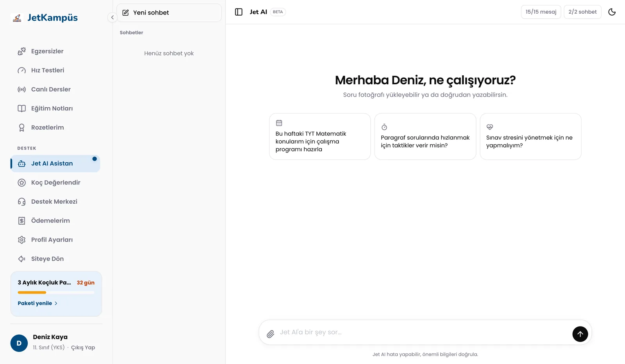
Task: Start a Yeni sohbet
Action: (x=169, y=13)
